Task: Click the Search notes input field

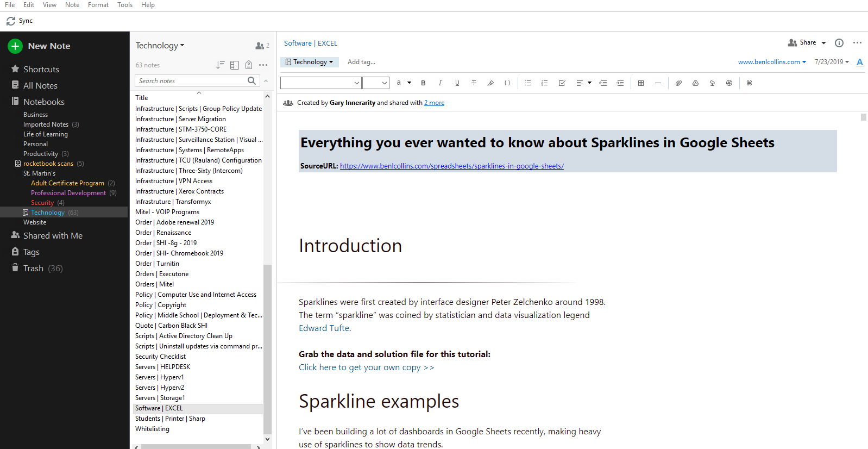Action: click(x=191, y=81)
